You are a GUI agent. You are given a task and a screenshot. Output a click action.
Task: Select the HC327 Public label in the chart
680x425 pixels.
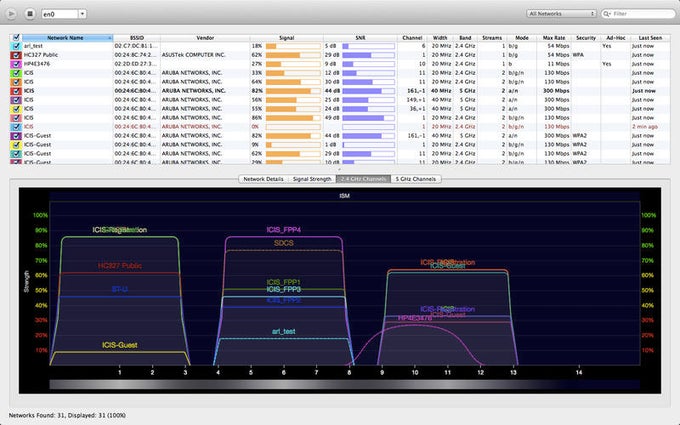pos(120,266)
